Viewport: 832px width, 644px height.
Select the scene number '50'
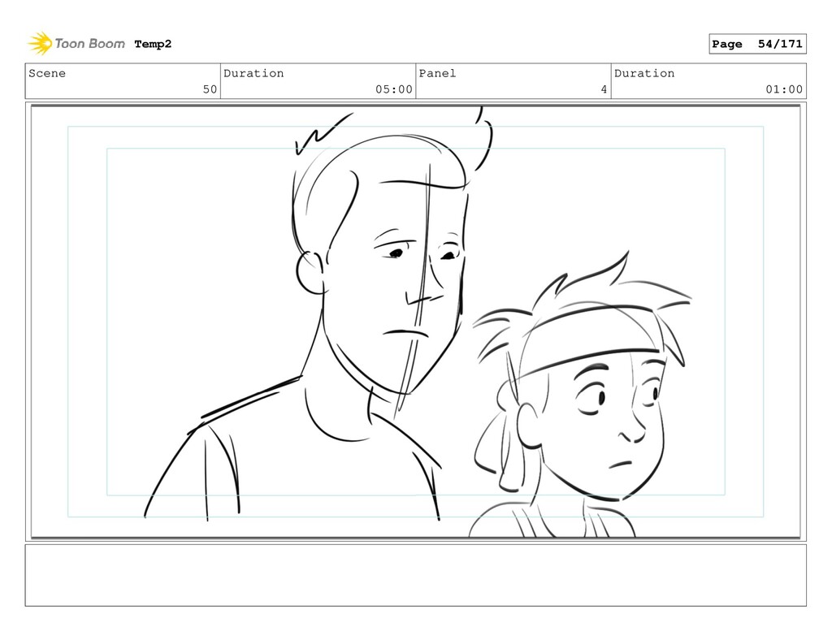click(x=210, y=89)
